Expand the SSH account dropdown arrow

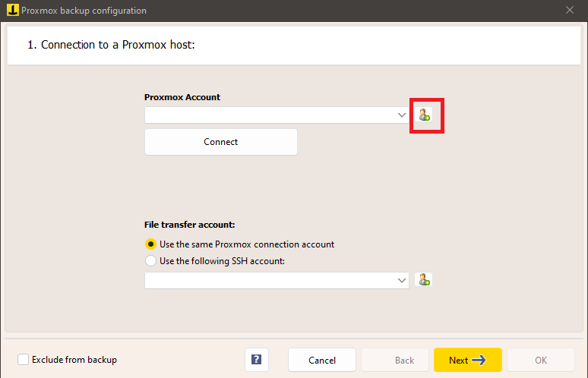pyautogui.click(x=402, y=281)
